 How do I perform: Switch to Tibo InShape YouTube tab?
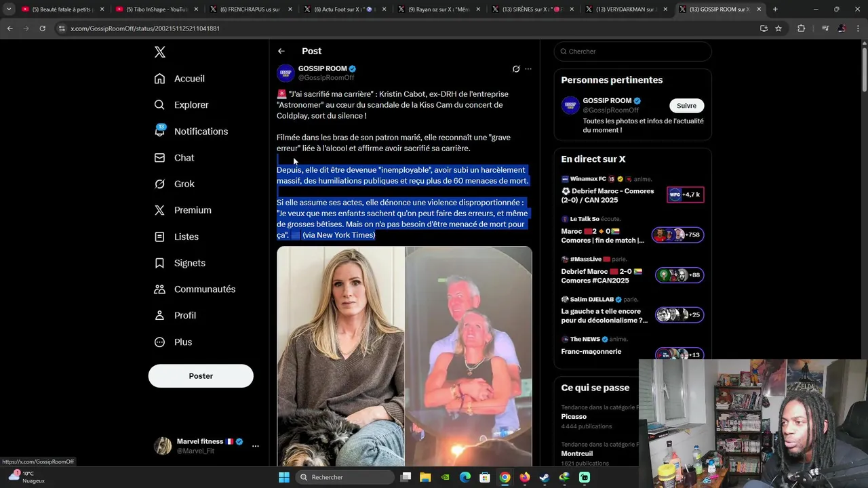155,9
